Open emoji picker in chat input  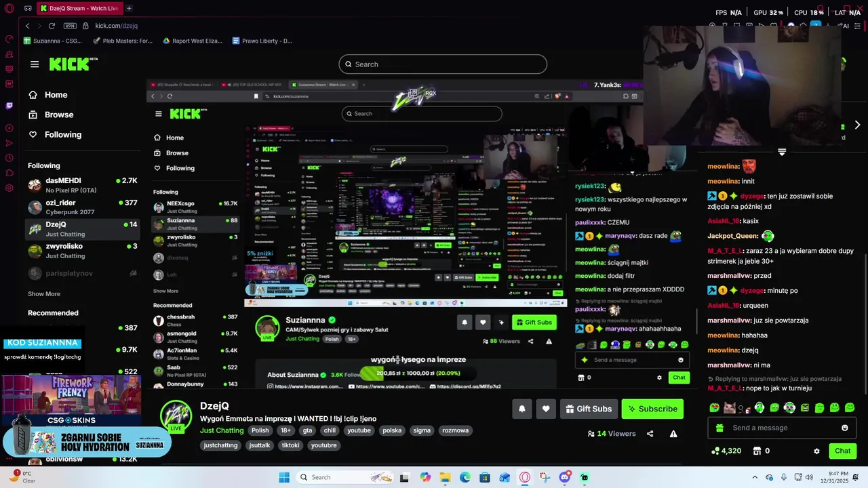844,428
